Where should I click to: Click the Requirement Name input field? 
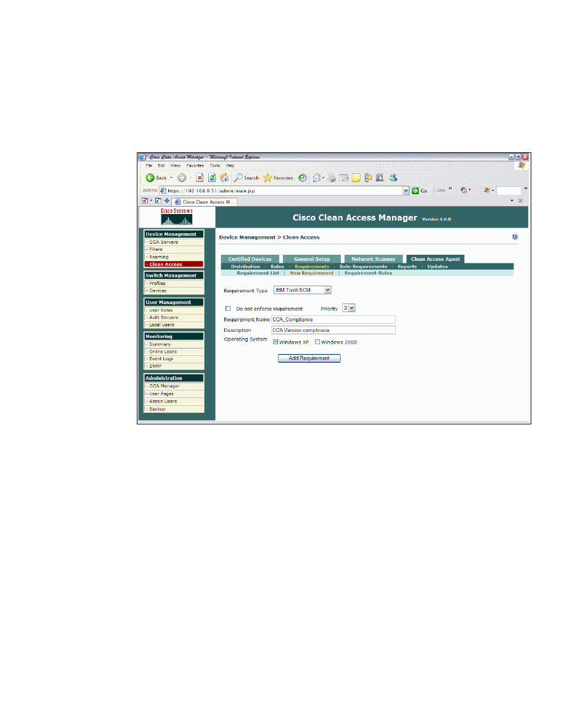tap(333, 320)
